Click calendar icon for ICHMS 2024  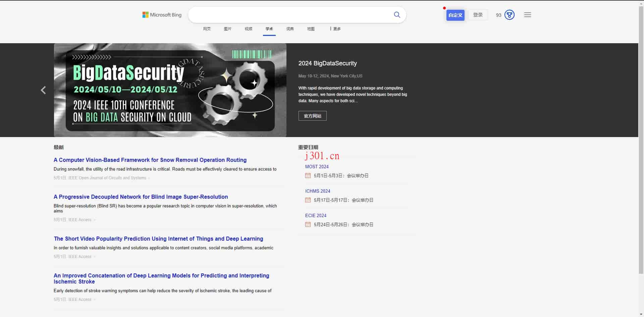(x=308, y=200)
